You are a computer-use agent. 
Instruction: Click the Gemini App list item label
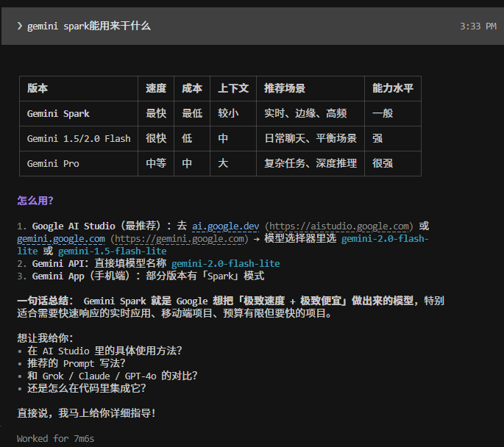58,276
